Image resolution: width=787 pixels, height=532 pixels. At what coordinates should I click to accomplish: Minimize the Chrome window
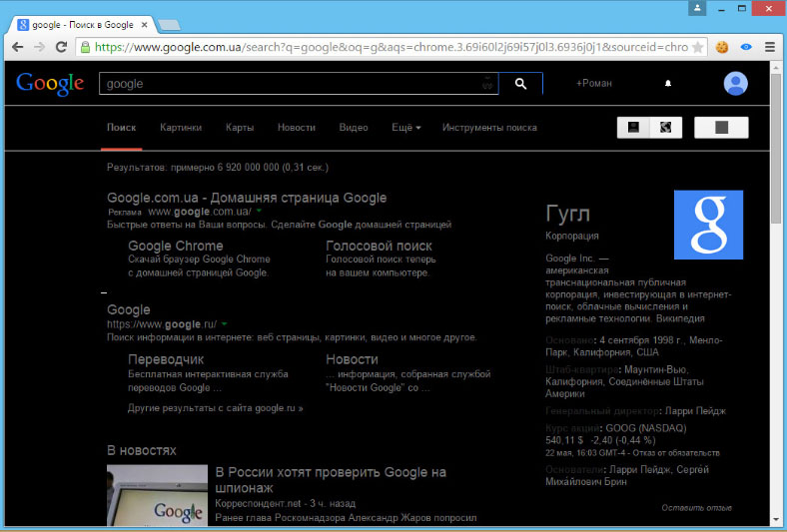[x=721, y=8]
